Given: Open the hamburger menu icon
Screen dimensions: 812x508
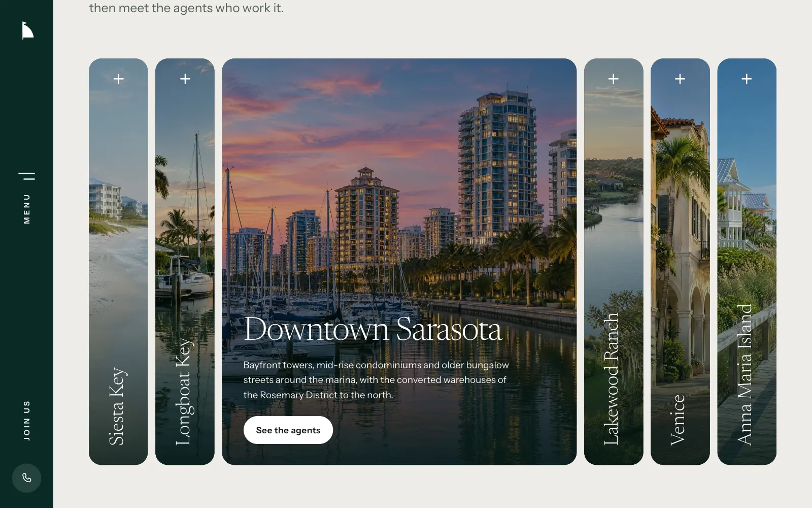Looking at the screenshot, I should point(27,176).
